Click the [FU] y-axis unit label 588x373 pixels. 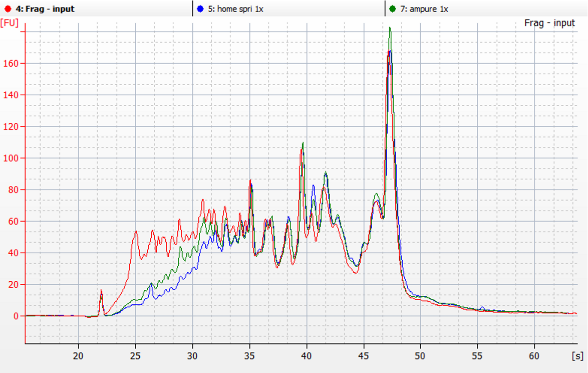10,23
